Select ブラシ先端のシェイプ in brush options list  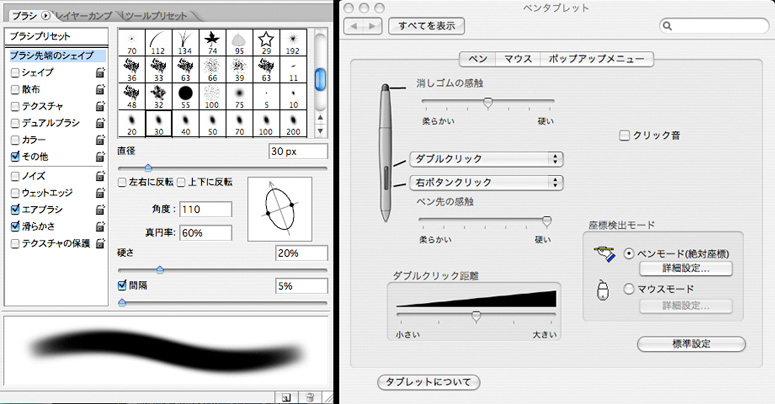click(50, 56)
